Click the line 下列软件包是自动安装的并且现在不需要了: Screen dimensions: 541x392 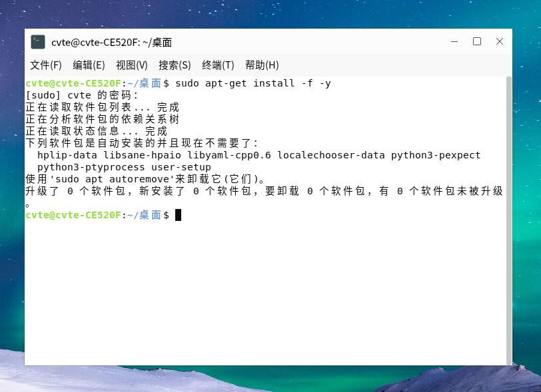coord(142,144)
